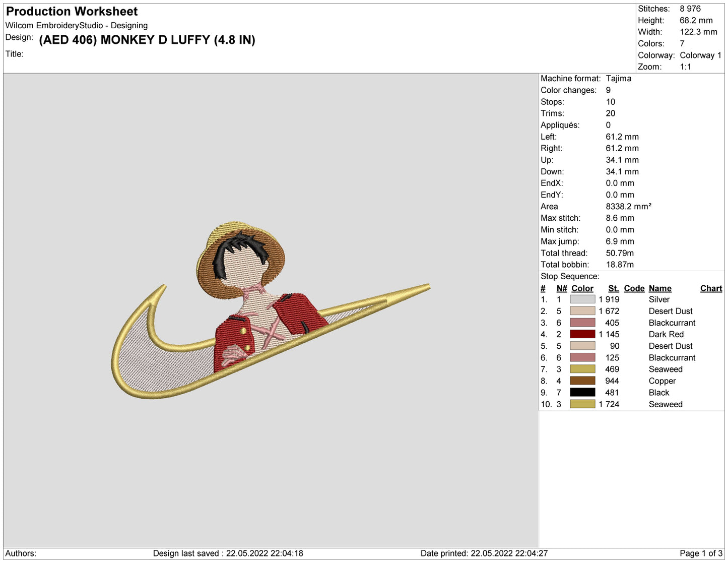Click the 'Page 1 of 3' indicator
The image size is (728, 563).
(701, 553)
